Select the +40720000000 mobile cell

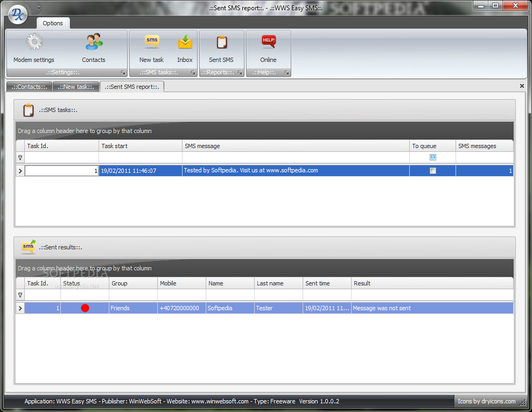click(182, 308)
